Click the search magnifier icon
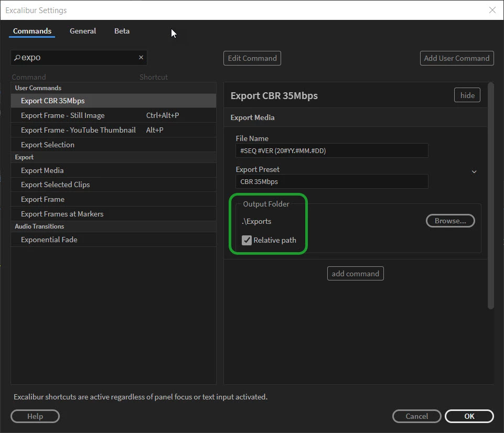504x433 pixels. (17, 58)
